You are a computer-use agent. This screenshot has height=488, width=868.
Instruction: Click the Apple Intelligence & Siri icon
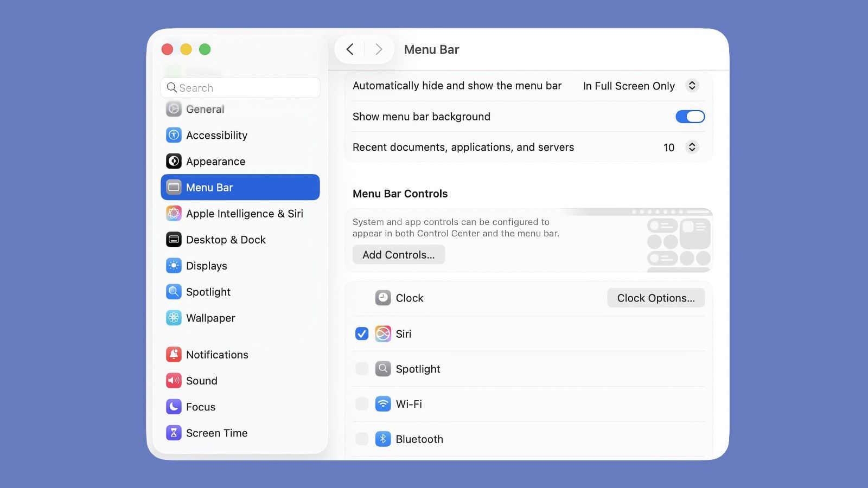click(x=174, y=213)
